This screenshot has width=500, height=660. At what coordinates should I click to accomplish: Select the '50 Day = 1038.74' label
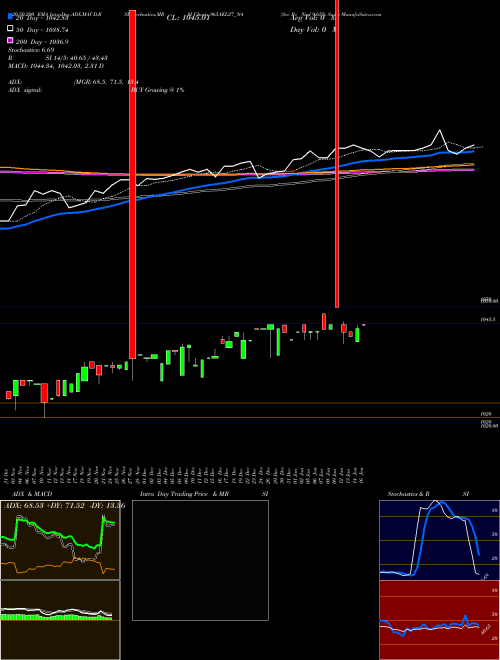pos(42,30)
